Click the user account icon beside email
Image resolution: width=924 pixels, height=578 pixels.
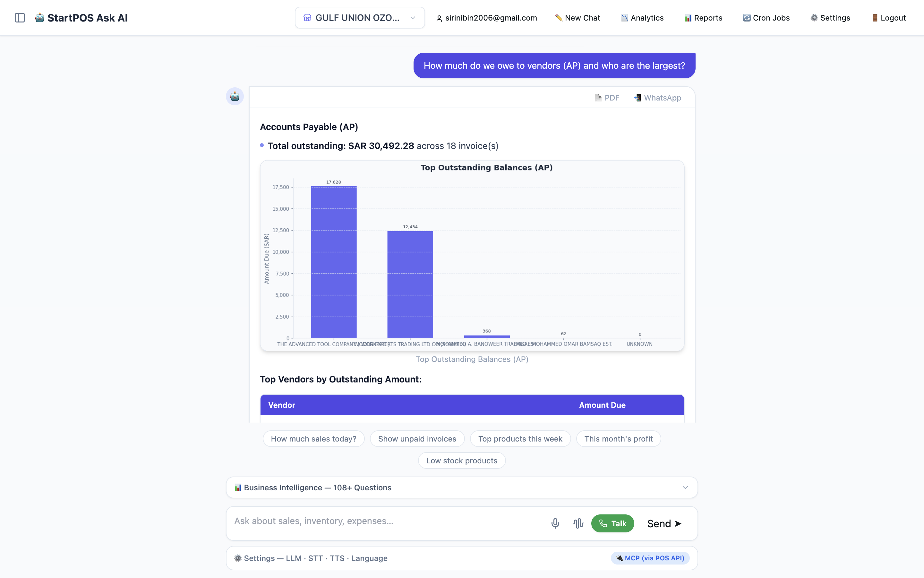(x=439, y=18)
